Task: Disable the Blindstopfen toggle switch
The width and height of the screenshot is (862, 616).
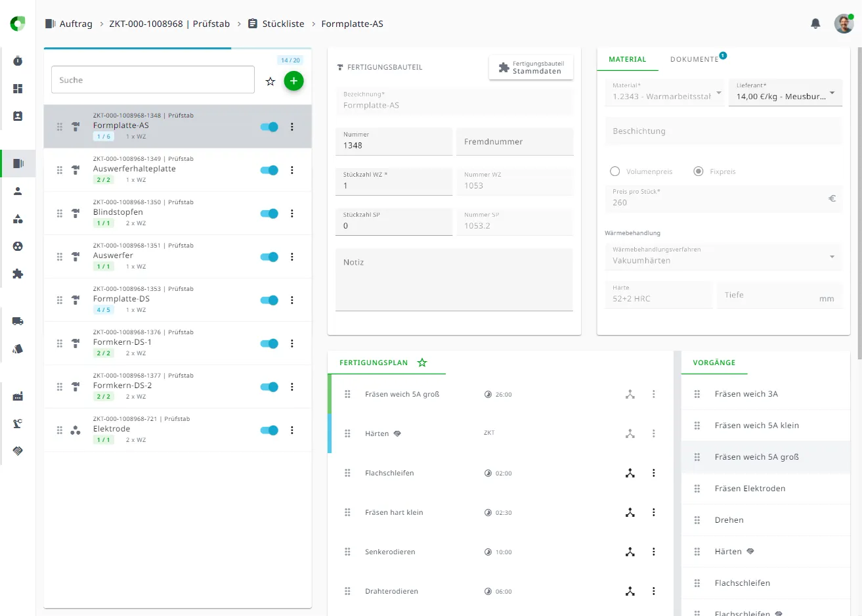Action: [269, 213]
